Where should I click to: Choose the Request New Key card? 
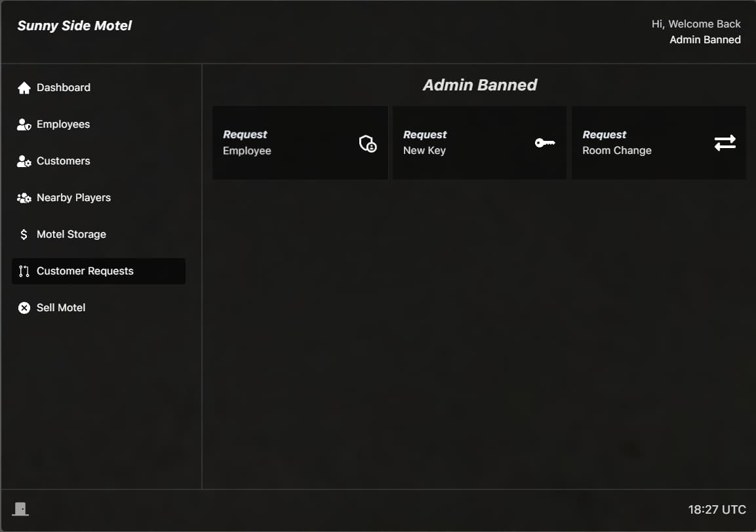pos(479,143)
